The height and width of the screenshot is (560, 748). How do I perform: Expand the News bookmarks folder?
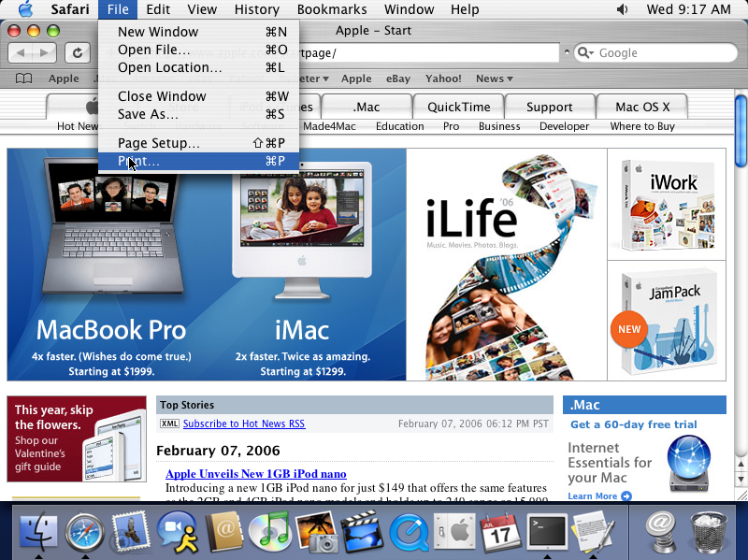click(x=495, y=79)
